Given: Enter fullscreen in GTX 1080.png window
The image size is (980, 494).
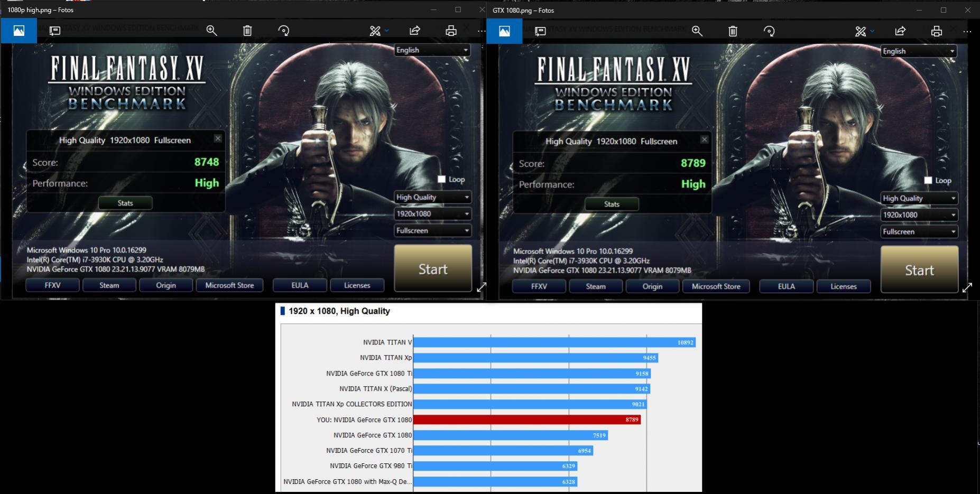Looking at the screenshot, I should pos(967,287).
